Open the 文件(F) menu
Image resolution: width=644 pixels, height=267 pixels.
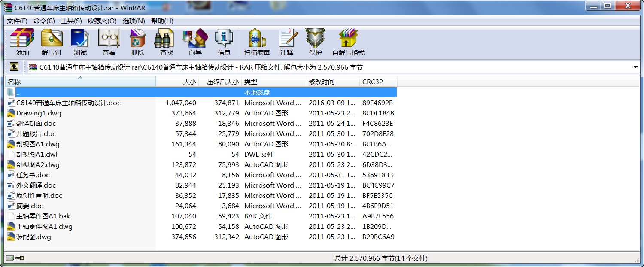[x=17, y=21]
